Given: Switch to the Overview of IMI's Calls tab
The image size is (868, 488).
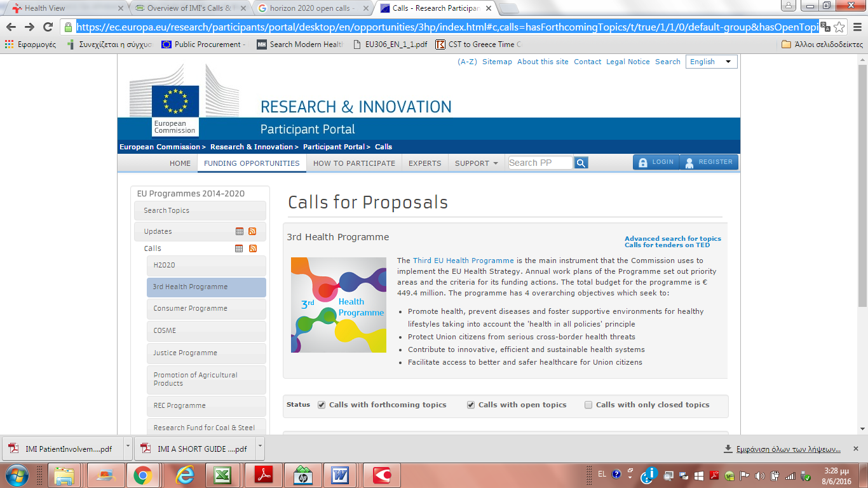Looking at the screenshot, I should point(189,8).
